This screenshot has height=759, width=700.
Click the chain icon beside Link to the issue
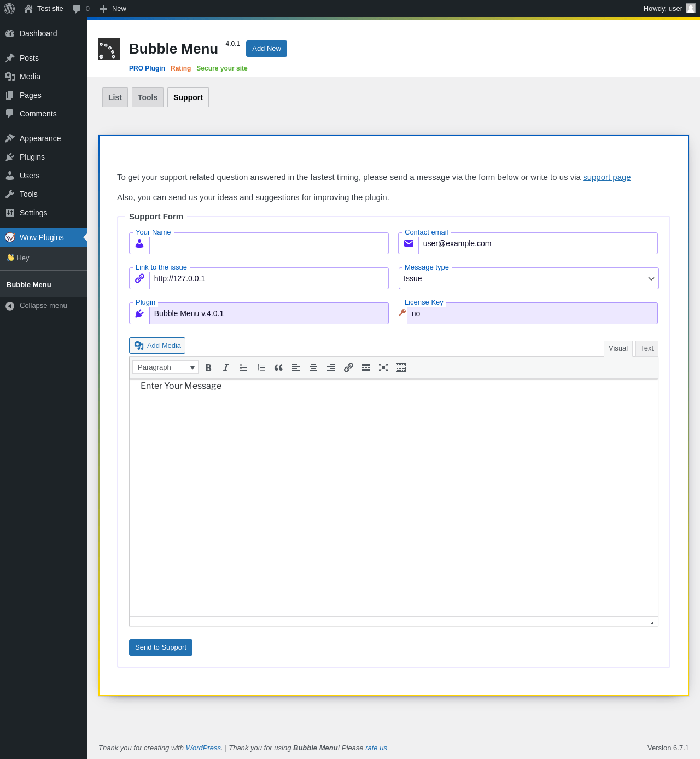coord(139,278)
